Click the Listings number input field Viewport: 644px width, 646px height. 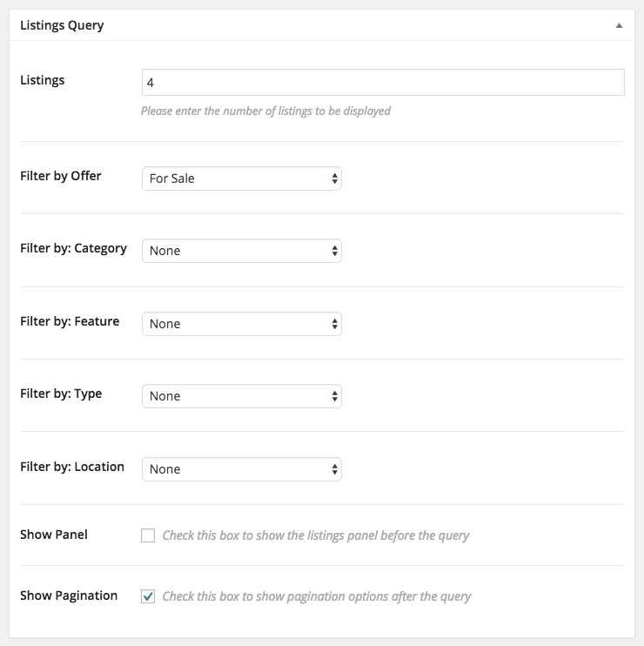pos(383,83)
